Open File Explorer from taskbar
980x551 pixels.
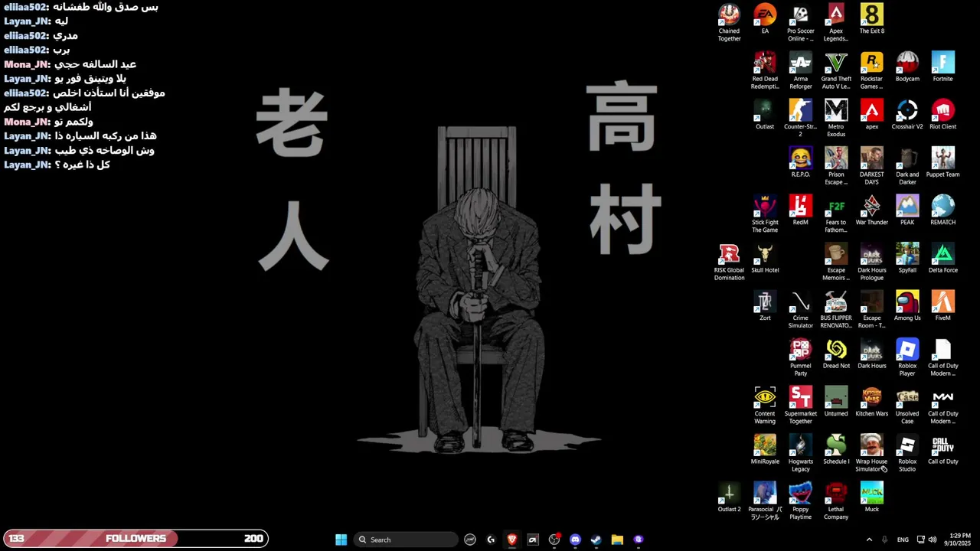pyautogui.click(x=617, y=540)
